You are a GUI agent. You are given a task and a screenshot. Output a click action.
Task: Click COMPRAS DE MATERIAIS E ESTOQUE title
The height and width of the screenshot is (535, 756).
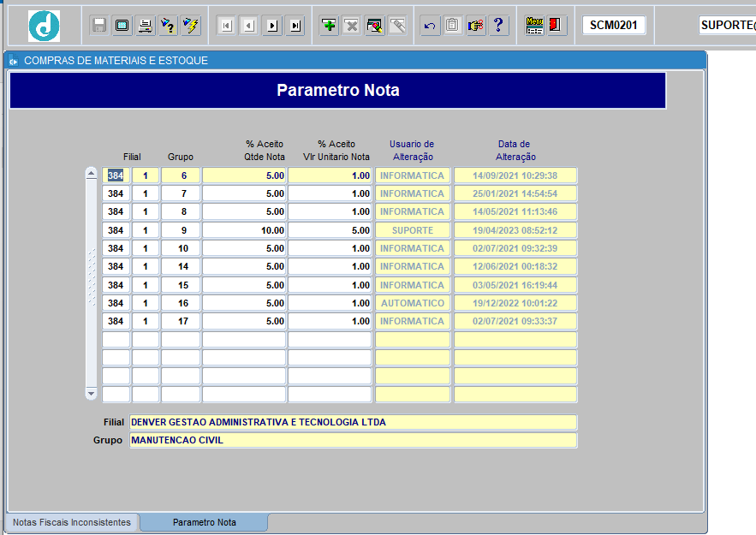pyautogui.click(x=116, y=61)
